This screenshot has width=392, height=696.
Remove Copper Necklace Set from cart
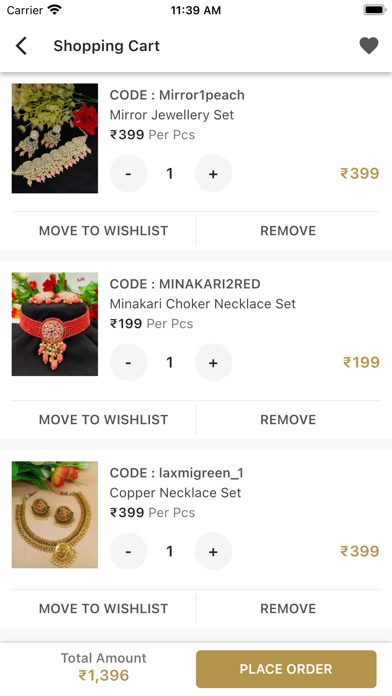(x=288, y=609)
